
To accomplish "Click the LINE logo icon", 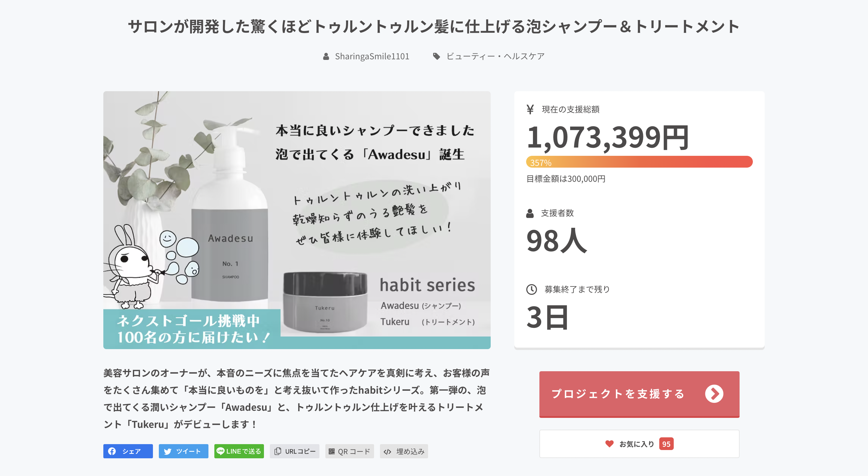I will (x=220, y=451).
